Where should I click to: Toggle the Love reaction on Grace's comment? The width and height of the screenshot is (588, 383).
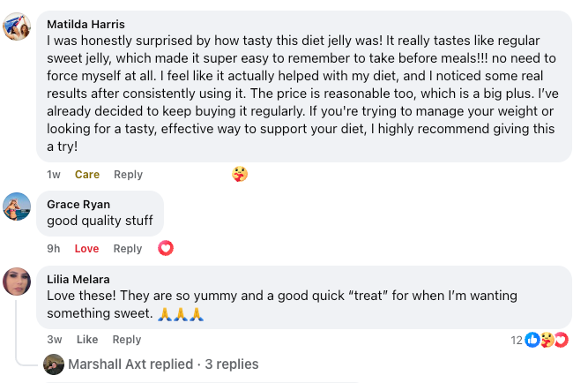point(87,249)
